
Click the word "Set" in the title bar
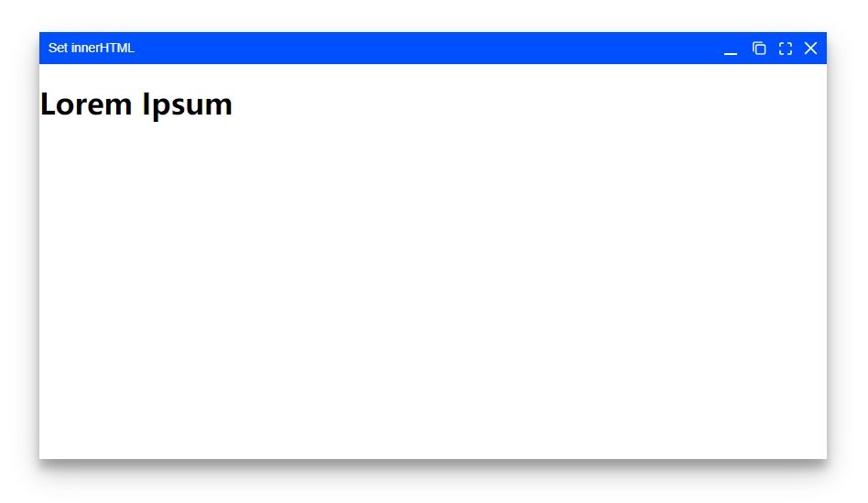[x=58, y=49]
